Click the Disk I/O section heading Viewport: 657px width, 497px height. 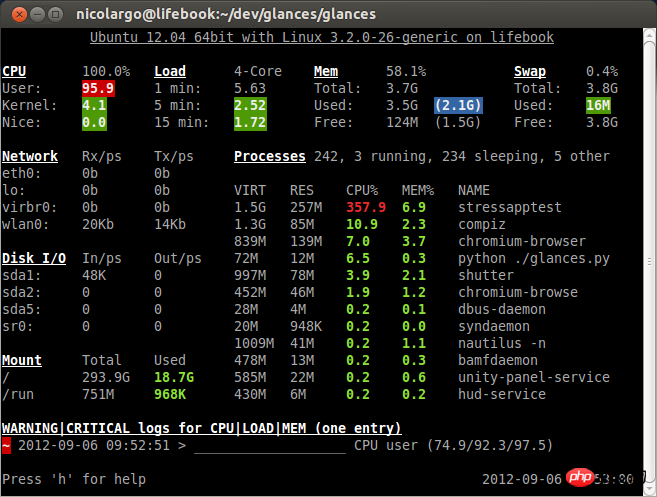(34, 258)
